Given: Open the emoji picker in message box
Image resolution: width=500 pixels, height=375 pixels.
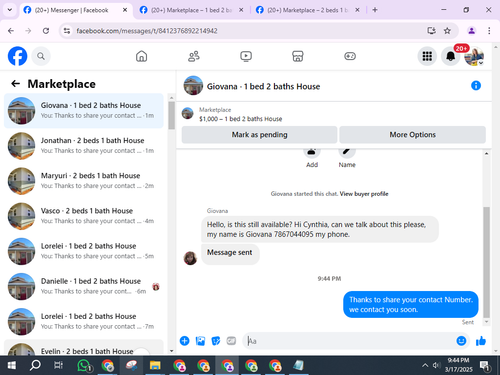Looking at the screenshot, I should coord(461,341).
